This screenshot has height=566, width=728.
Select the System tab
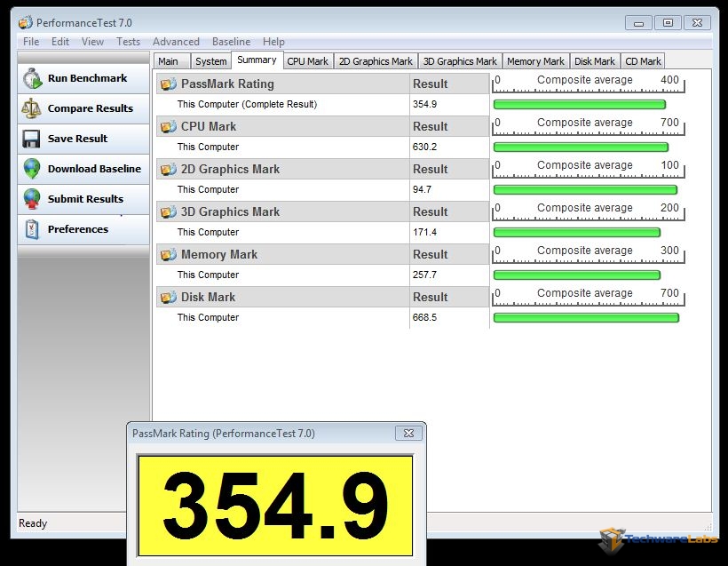210,61
